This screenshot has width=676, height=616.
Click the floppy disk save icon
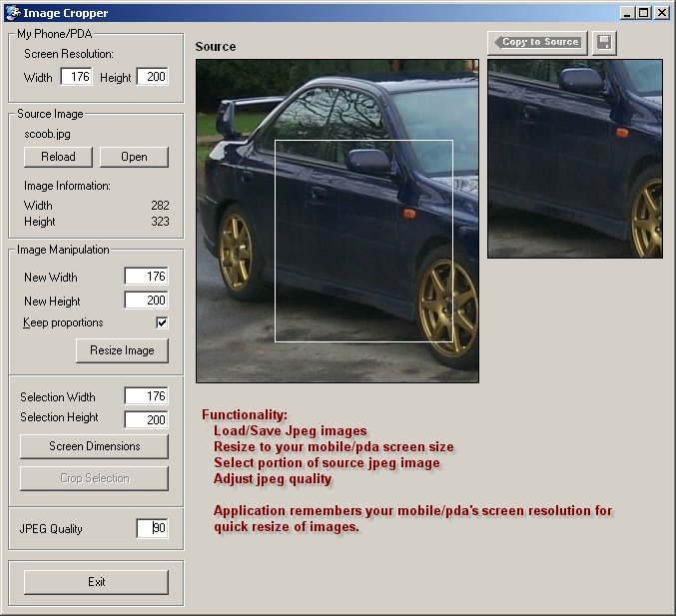(604, 43)
